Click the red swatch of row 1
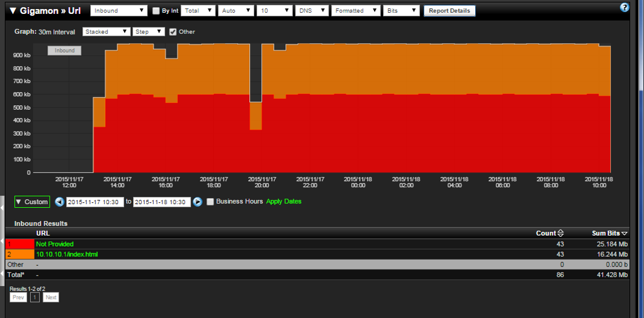Image resolution: width=644 pixels, height=318 pixels. (x=20, y=244)
